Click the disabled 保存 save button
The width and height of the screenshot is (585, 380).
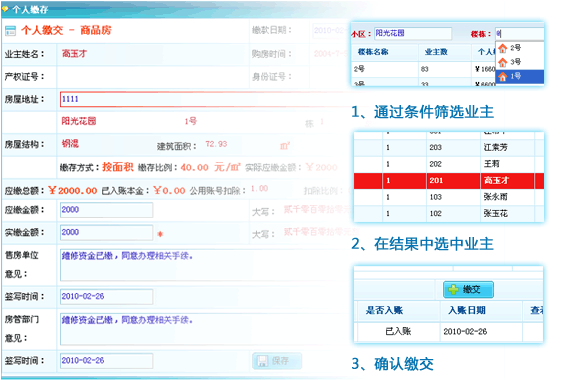277,361
